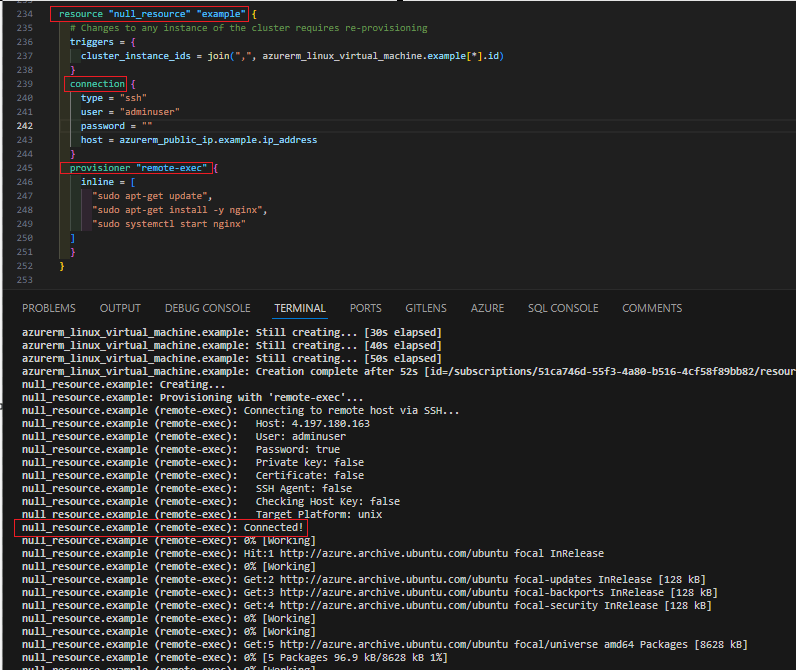Show the PORTS tab
The height and width of the screenshot is (670, 796).
click(x=365, y=308)
